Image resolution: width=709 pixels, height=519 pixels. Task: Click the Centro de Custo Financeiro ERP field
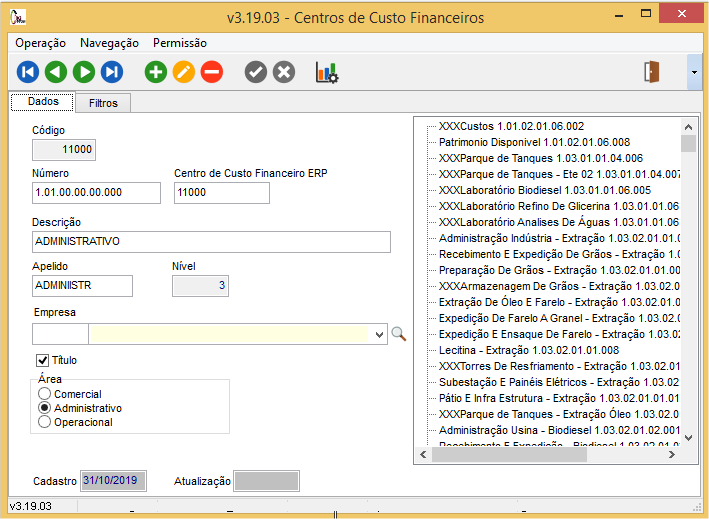(x=222, y=193)
